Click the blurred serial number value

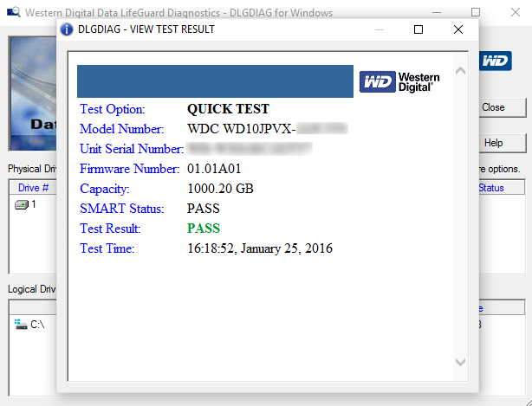point(250,149)
